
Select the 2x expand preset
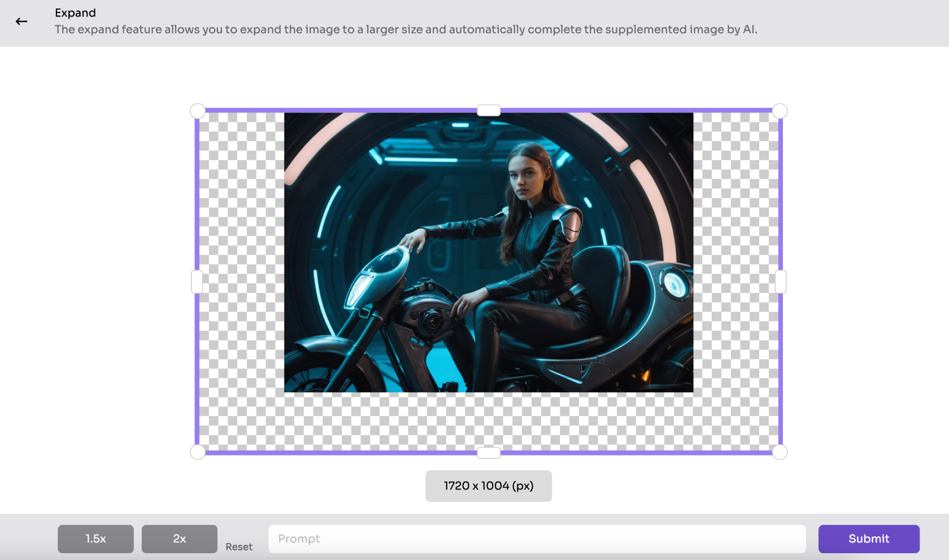(180, 539)
